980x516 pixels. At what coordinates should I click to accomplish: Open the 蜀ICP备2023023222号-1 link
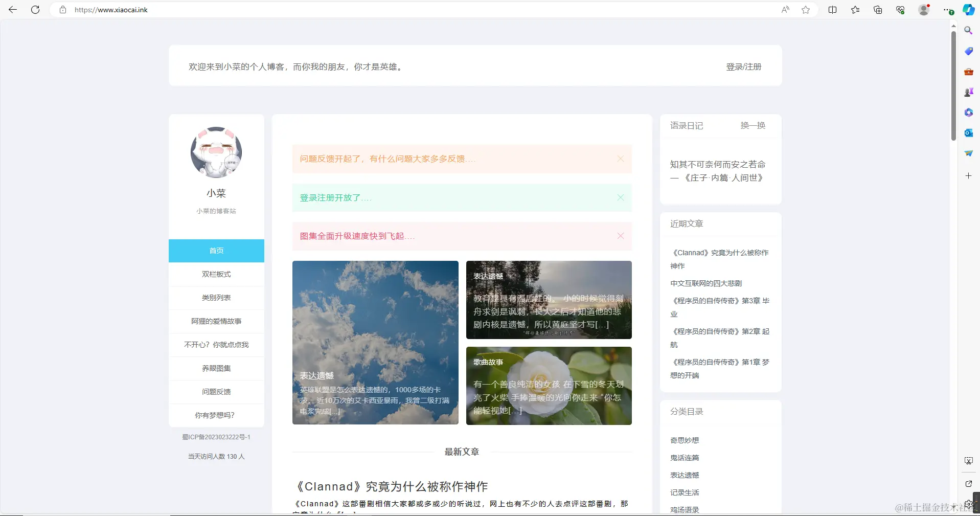[x=216, y=437]
